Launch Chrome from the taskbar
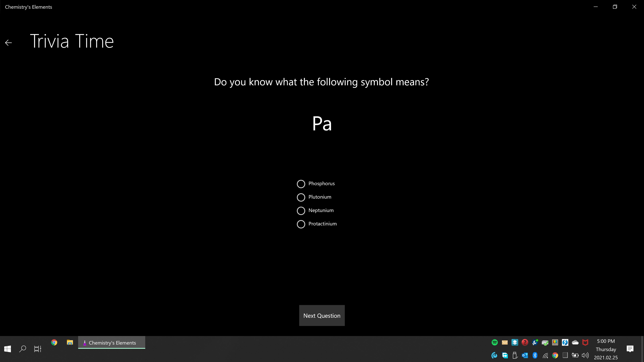 [x=54, y=342]
